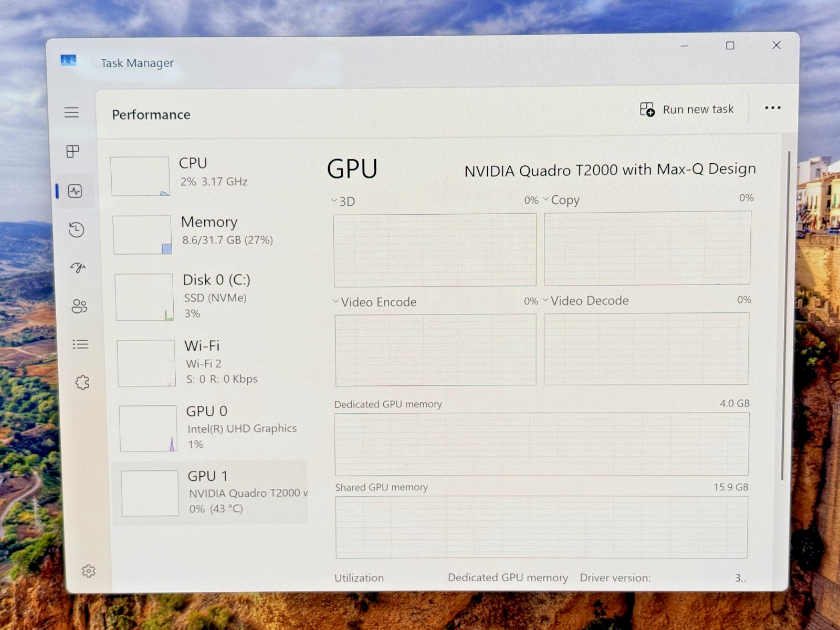Select the Performance page icon

coord(75,191)
